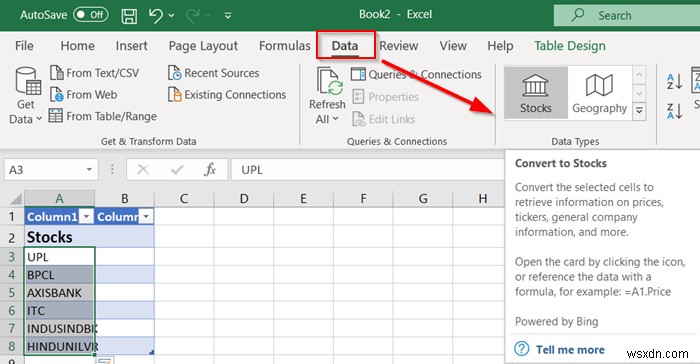The width and height of the screenshot is (700, 364).
Task: Convert cells to Geography data type
Action: pos(600,93)
